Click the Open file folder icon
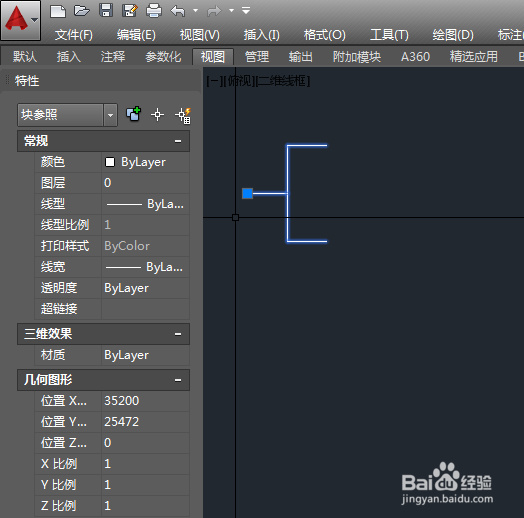Screen dimensions: 524x518 (x=82, y=11)
